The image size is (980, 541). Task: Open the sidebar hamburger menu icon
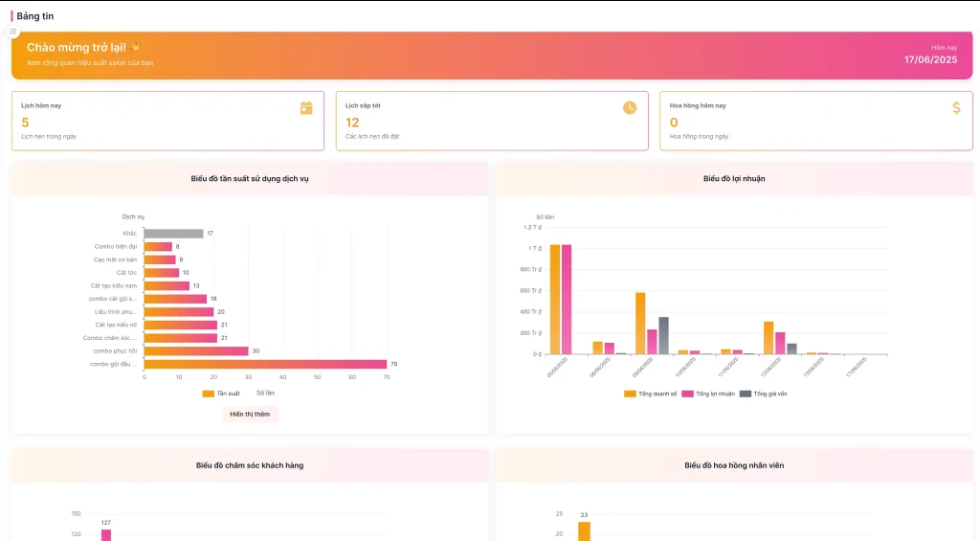click(x=13, y=32)
